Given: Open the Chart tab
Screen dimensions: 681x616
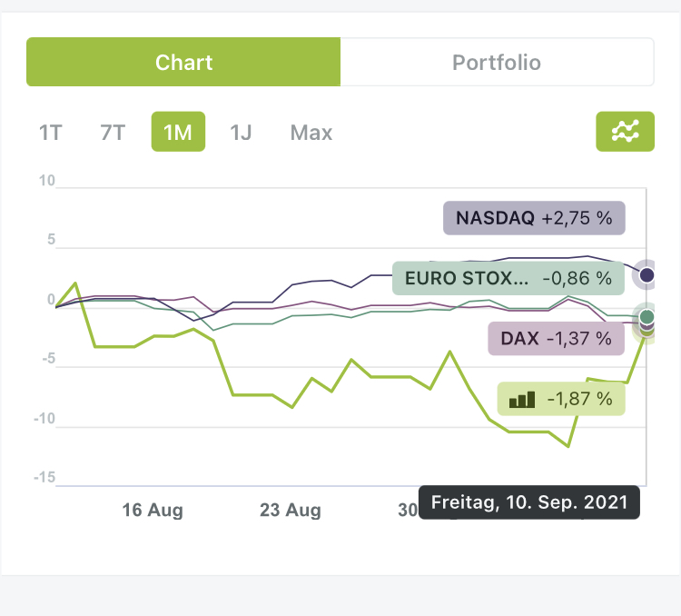Looking at the screenshot, I should click(x=183, y=62).
